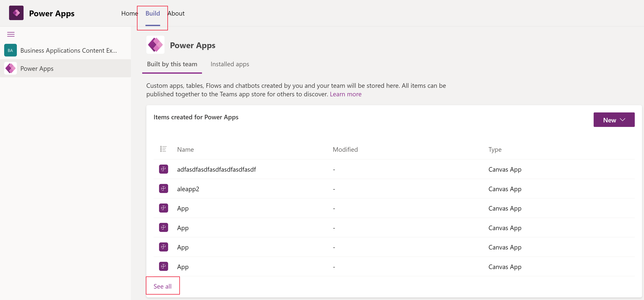Click the third App canvas app icon
The width and height of the screenshot is (644, 300).
(x=163, y=247)
